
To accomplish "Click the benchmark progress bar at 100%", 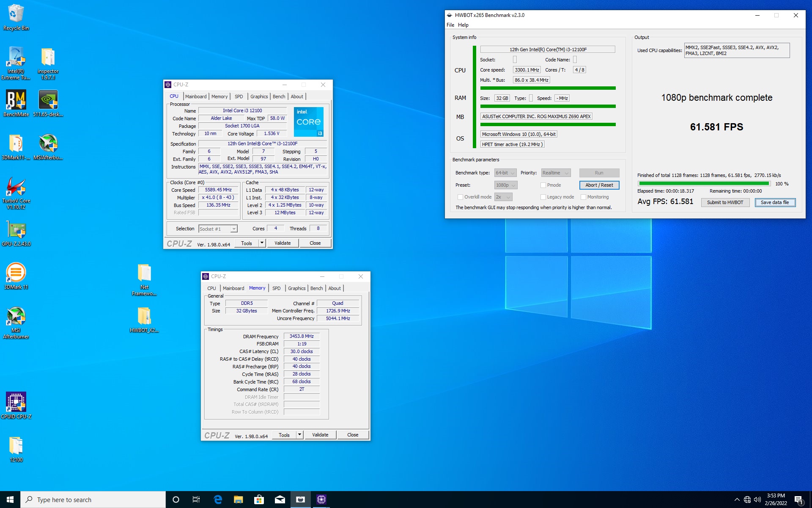I will click(x=704, y=184).
